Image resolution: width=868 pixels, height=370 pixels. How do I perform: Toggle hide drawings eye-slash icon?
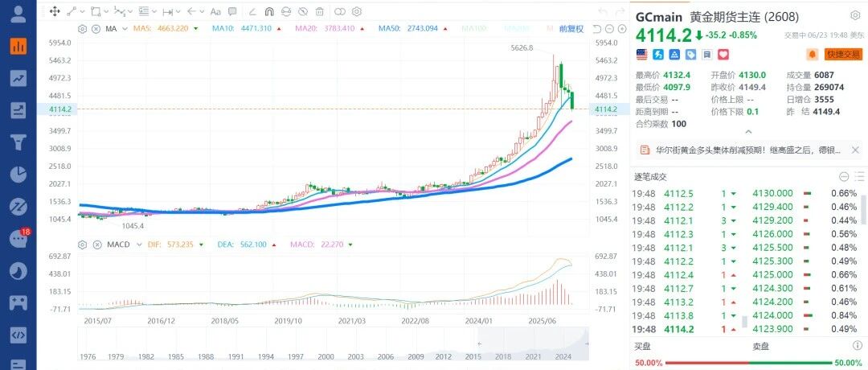(x=303, y=11)
